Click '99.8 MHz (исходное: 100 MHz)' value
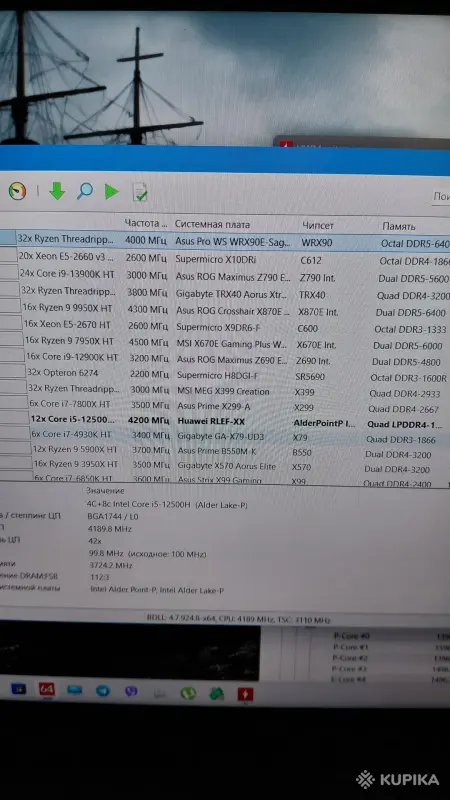Viewport: 450px width, 800px height. click(147, 554)
